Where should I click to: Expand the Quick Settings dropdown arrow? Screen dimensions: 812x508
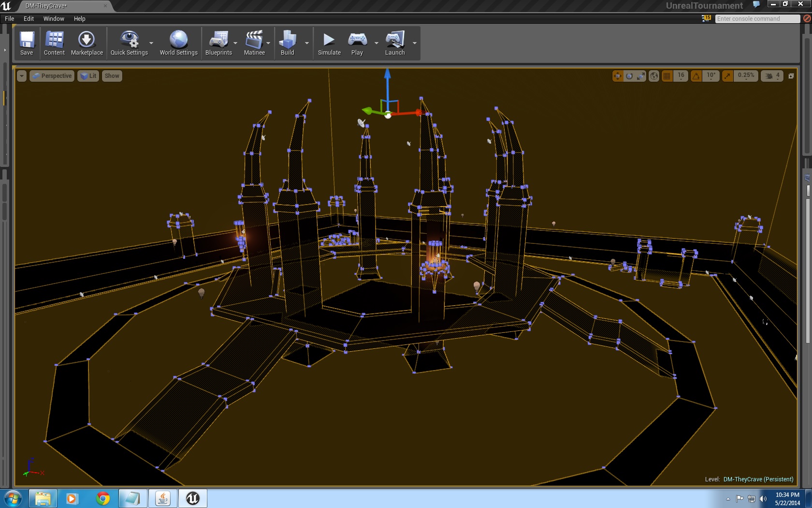(x=151, y=43)
